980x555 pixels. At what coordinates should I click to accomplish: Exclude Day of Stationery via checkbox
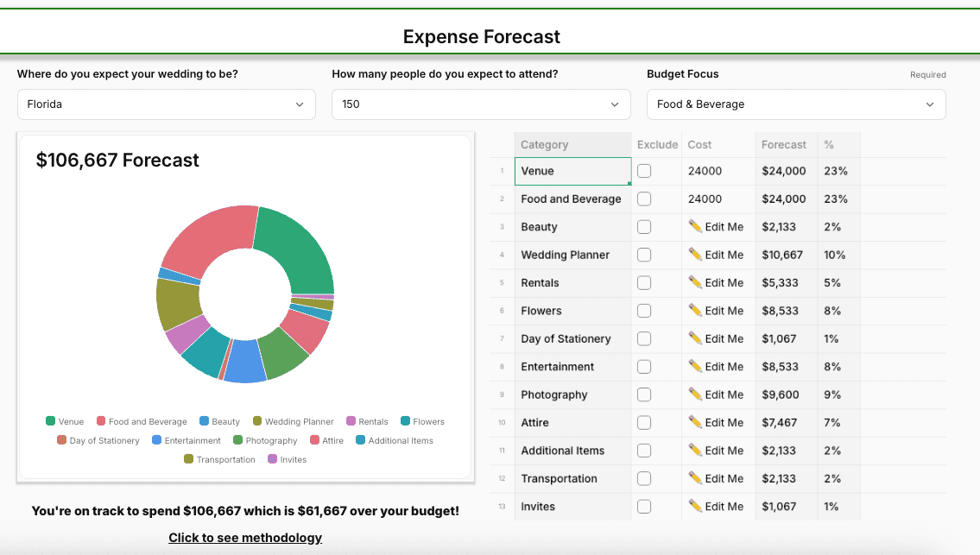644,338
